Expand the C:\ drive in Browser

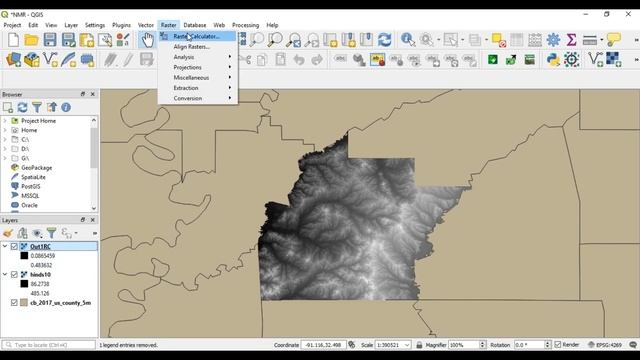[5, 140]
